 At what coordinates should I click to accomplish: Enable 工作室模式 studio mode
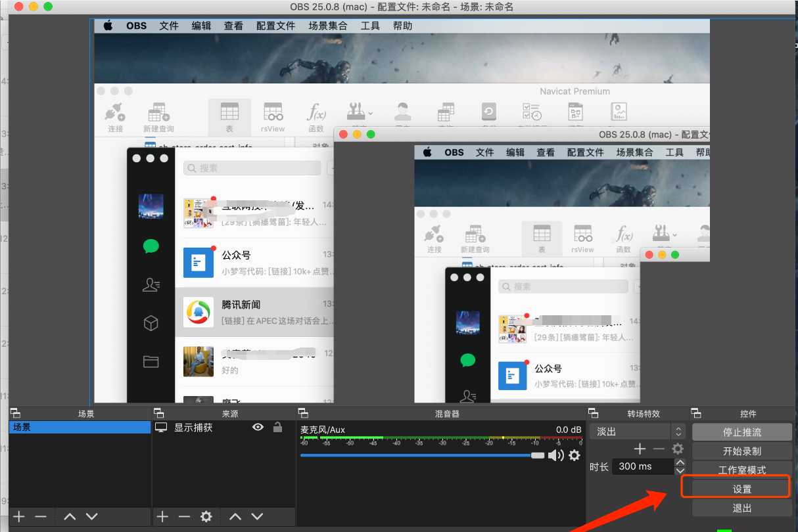(742, 470)
